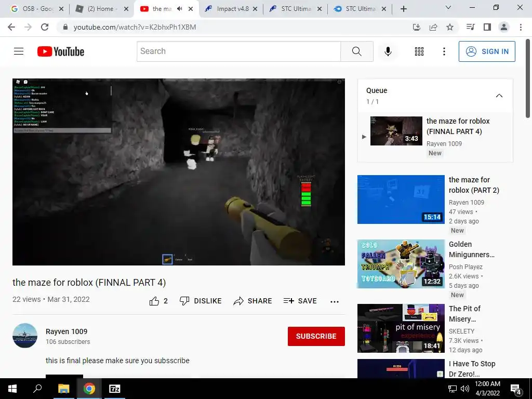Open Chrome three-dot menu
Image resolution: width=532 pixels, height=399 pixels.
(x=521, y=27)
